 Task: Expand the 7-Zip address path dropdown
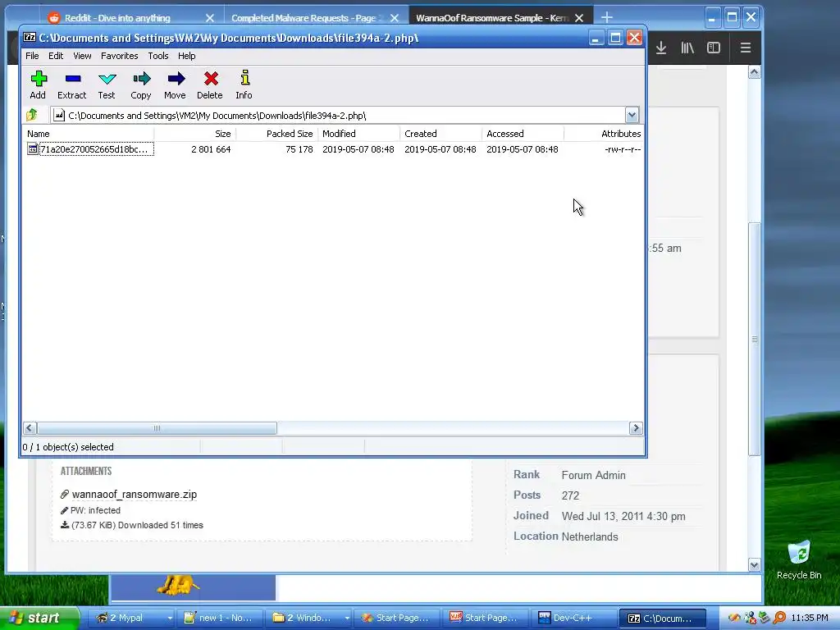632,115
